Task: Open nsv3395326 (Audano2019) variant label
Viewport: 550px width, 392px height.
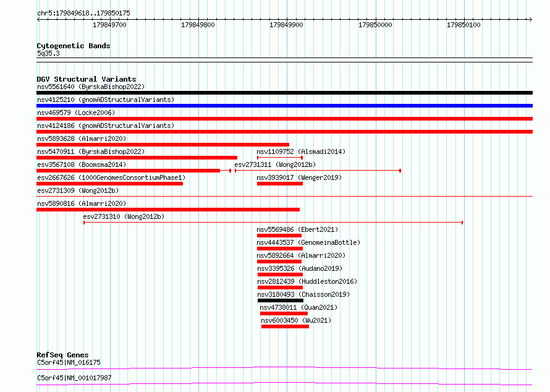Action: [x=300, y=268]
